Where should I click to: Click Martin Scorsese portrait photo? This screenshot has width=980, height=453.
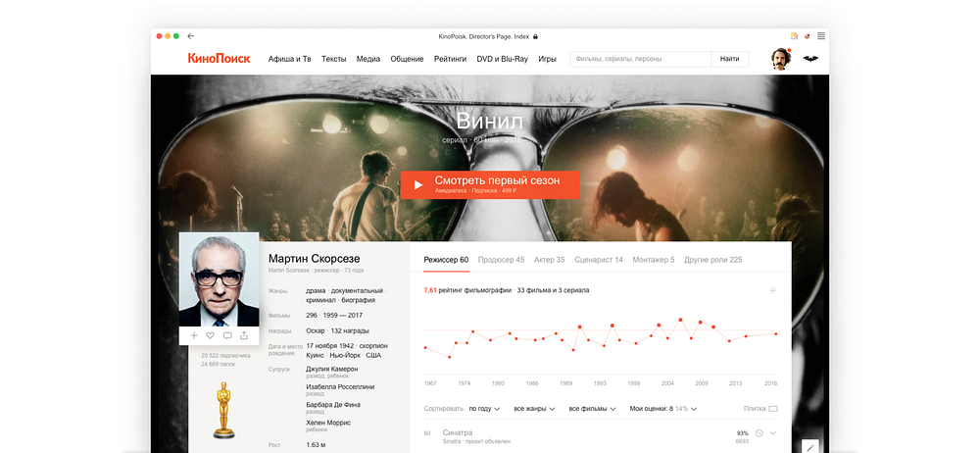pyautogui.click(x=219, y=279)
